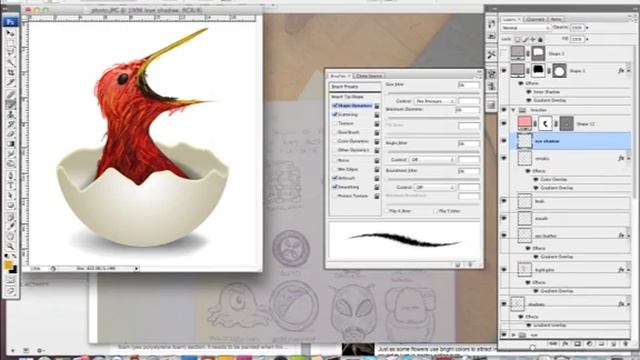Viewport: 640px width, 360px height.
Task: Change screen mode from the toolbox bottom
Action: 11,291
